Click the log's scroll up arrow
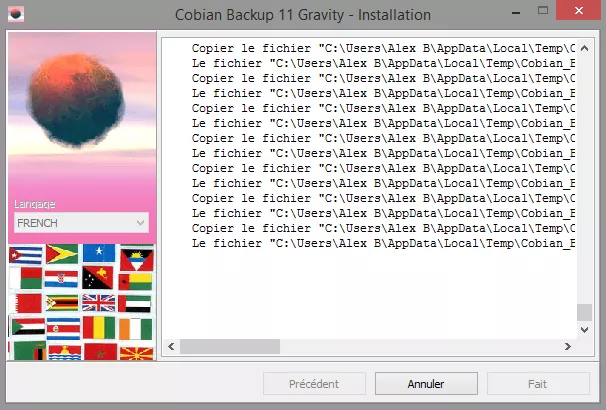This screenshot has height=410, width=606. coord(584,48)
